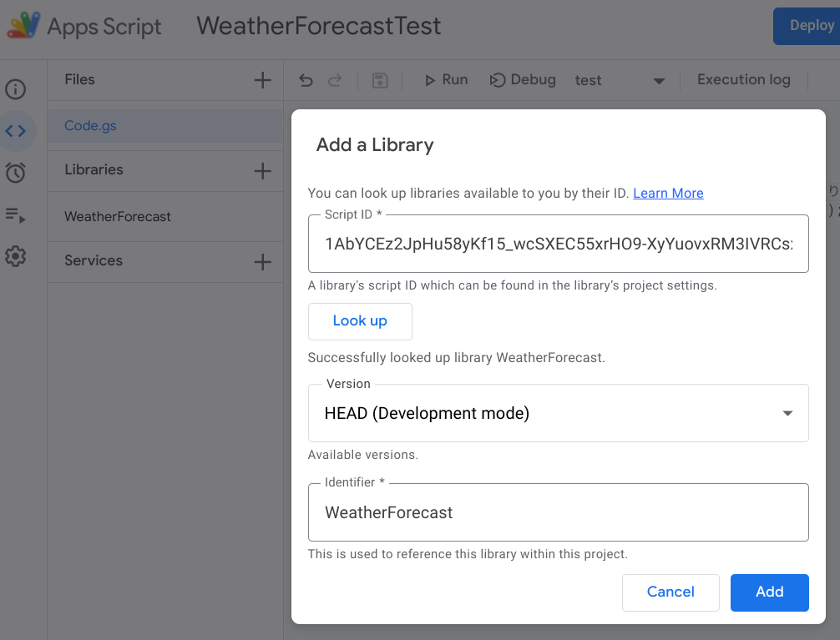This screenshot has width=840, height=640.
Task: Add a new library with plus icon
Action: coord(261,170)
